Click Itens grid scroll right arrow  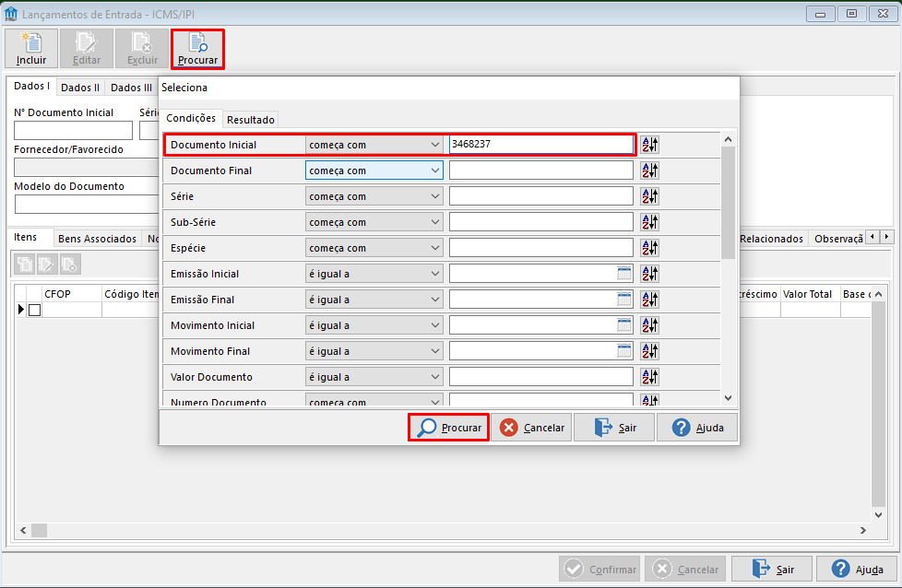click(863, 530)
